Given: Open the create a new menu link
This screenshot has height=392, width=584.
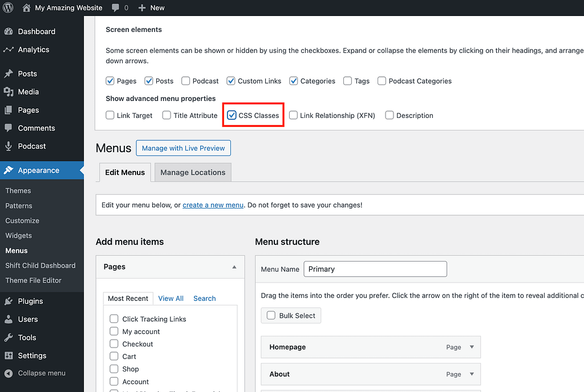Looking at the screenshot, I should [213, 205].
